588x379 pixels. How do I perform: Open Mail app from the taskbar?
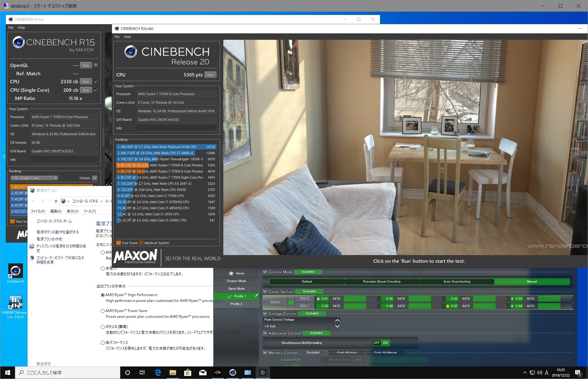pos(202,372)
